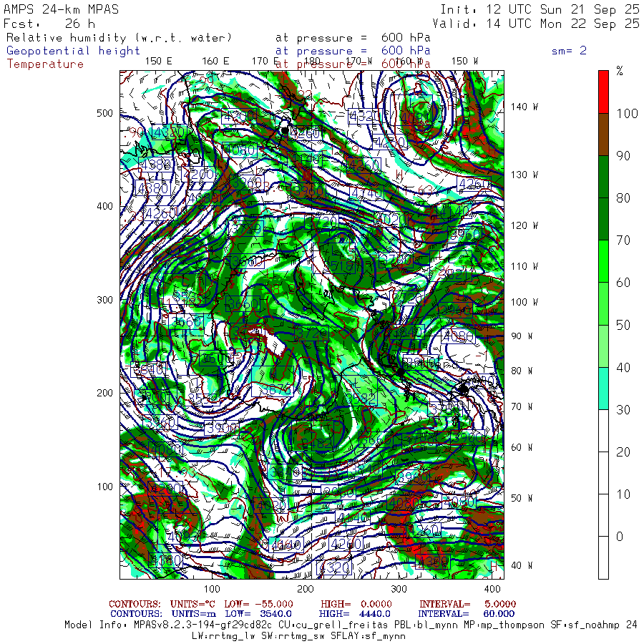This screenshot has height=644, width=644.
Task: Click the "500" tick on the left axis
Action: 105,113
